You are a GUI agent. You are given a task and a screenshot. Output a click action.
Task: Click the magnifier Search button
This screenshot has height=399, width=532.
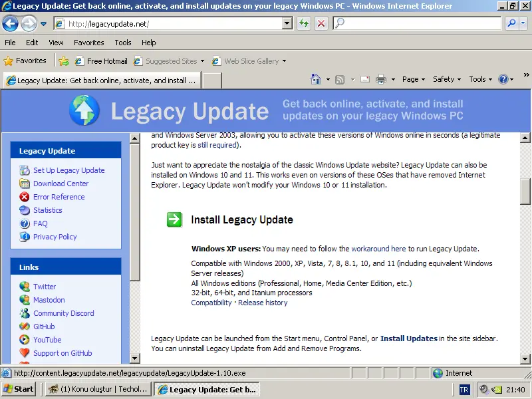coord(511,23)
